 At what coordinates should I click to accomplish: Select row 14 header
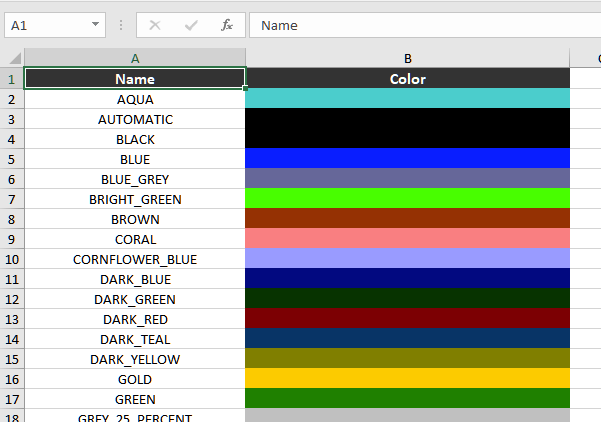click(x=11, y=339)
